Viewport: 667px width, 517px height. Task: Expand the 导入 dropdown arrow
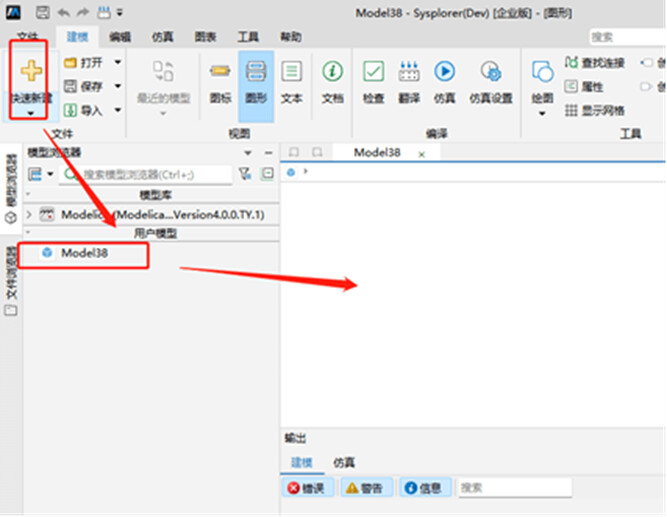click(118, 110)
